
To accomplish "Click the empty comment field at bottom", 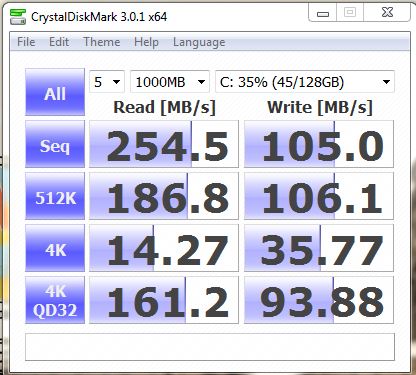I will pos(210,347).
